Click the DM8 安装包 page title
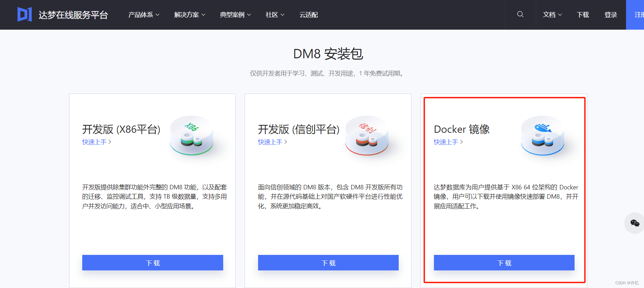This screenshot has height=288, width=644. 328,54
